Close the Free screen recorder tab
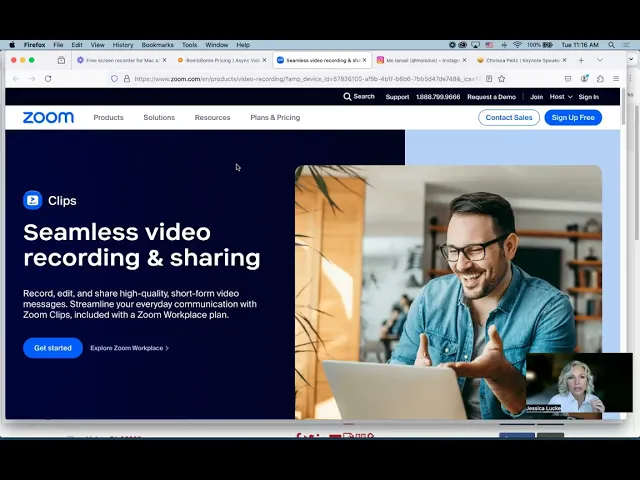This screenshot has width=640, height=480. coord(164,60)
